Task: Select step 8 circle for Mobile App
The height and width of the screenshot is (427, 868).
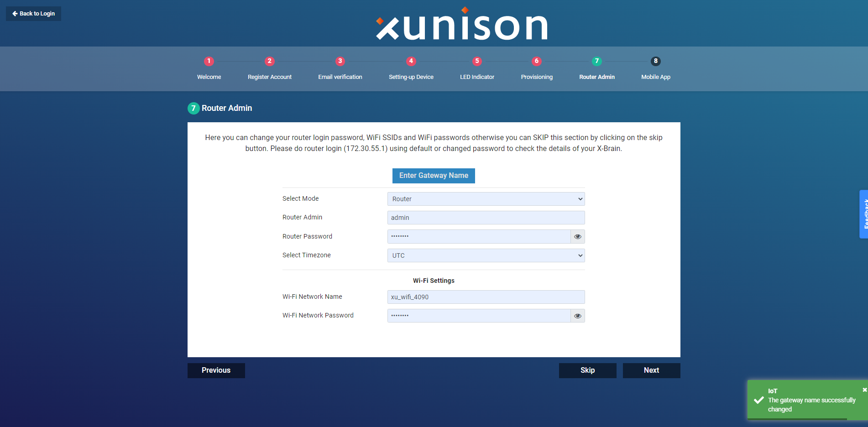Action: pos(656,61)
